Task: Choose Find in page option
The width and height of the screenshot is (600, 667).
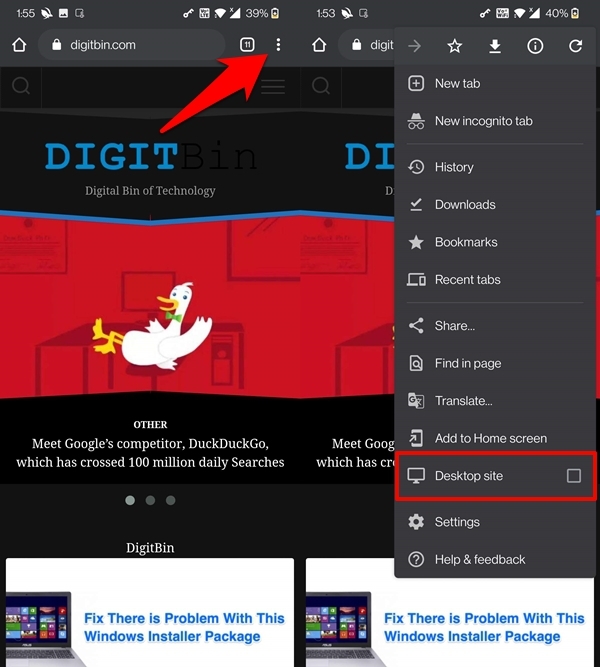Action: point(494,363)
